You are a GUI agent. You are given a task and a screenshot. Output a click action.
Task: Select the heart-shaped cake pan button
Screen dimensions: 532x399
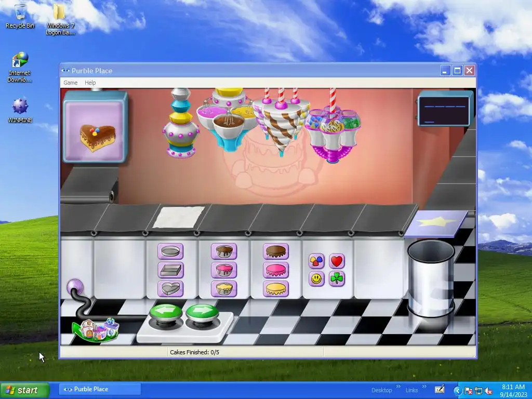click(x=170, y=289)
